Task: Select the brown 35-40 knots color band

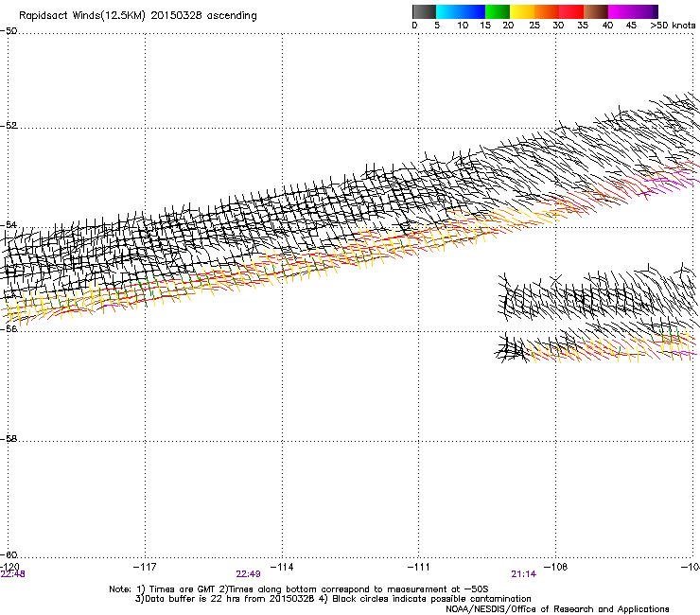Action: click(x=596, y=11)
